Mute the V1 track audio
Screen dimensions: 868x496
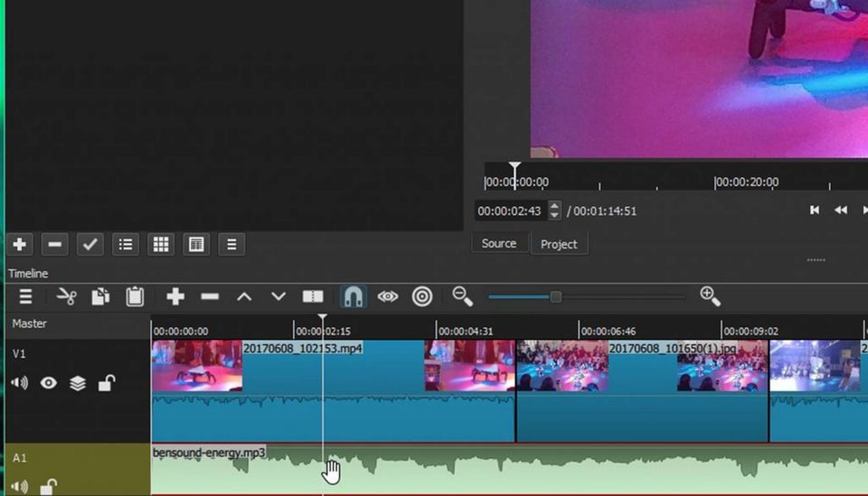(x=19, y=383)
